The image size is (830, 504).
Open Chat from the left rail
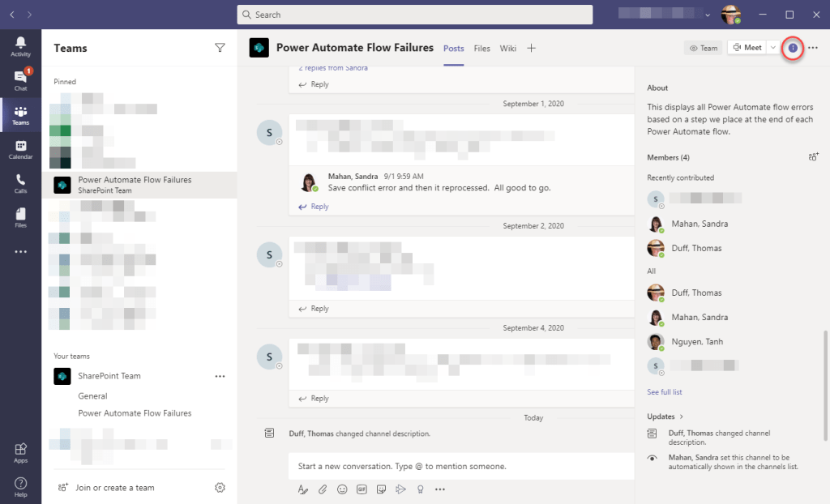pos(20,79)
